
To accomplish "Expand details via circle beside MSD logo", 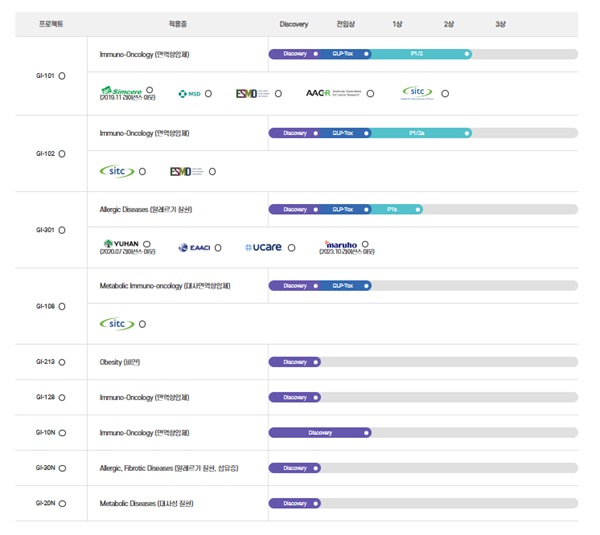I will pyautogui.click(x=208, y=94).
